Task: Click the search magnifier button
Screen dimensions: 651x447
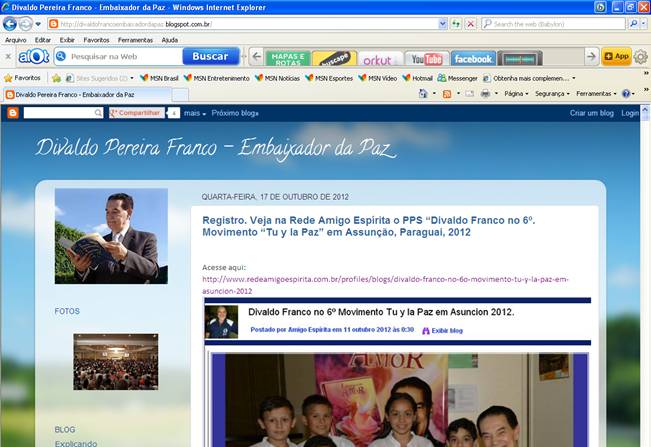Action: [x=634, y=24]
